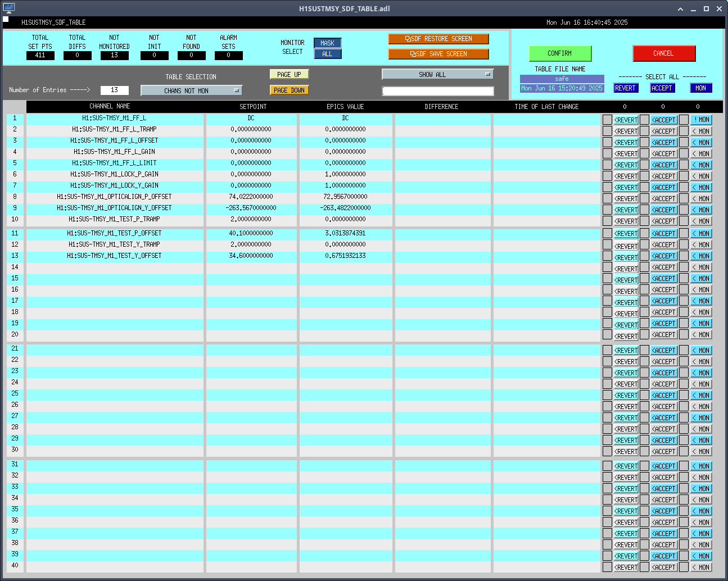Screen dimensions: 728x581
Task: Click EPICS value -263.4822000000
Action: pyautogui.click(x=345, y=208)
